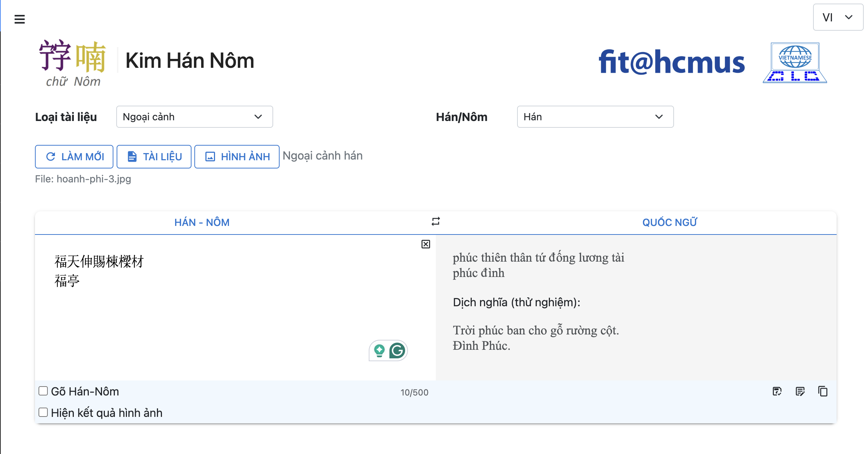Click the Grammarly G icon
Screen dimensions: 868x454
pos(397,350)
